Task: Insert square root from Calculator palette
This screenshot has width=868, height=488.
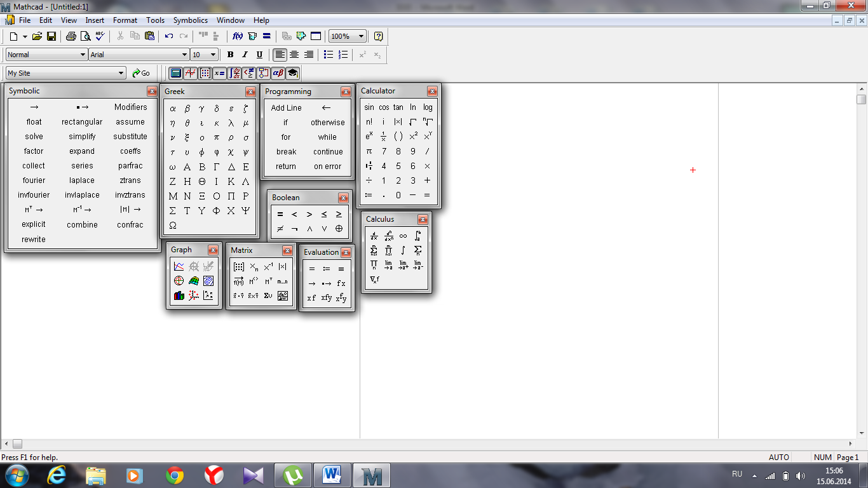Action: coord(413,122)
